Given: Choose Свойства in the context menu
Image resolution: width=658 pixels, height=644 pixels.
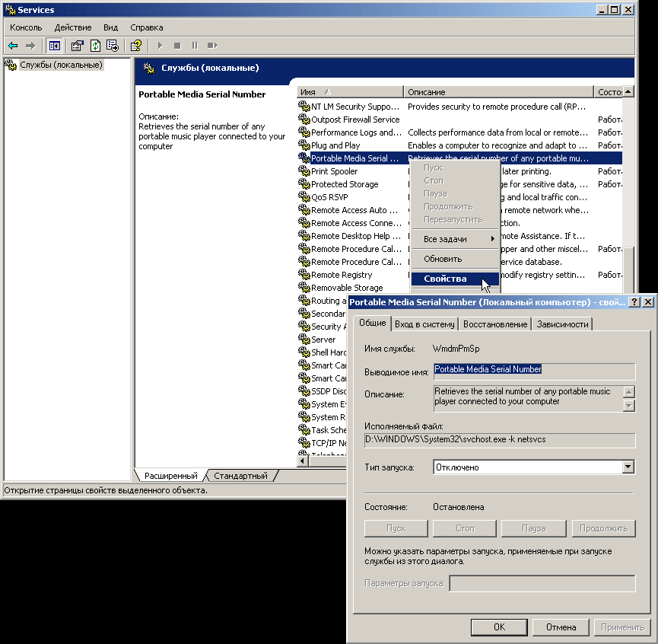Looking at the screenshot, I should click(x=455, y=279).
